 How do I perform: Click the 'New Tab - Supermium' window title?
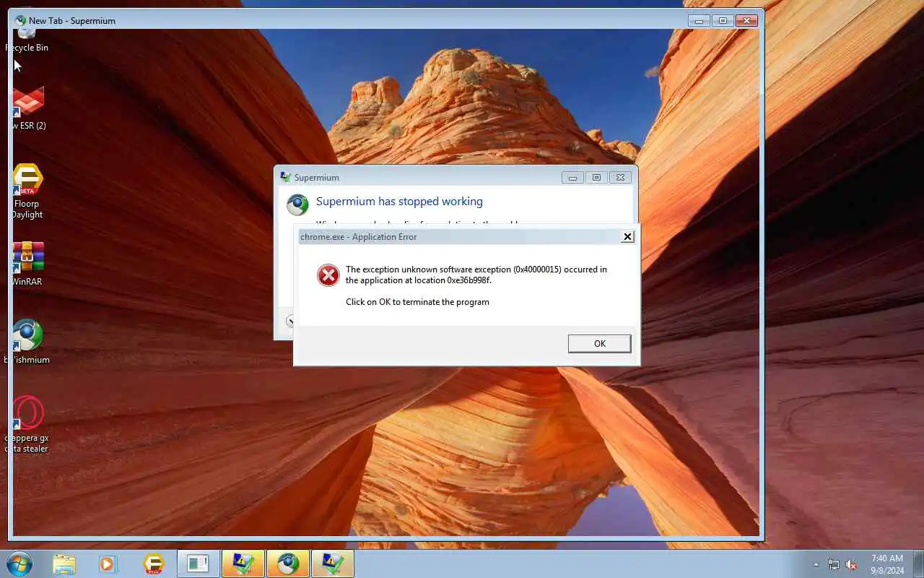point(72,21)
